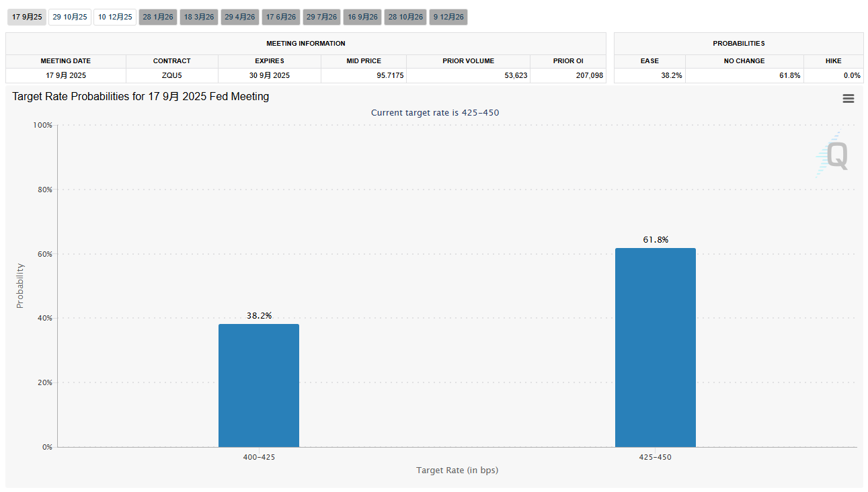868x492 pixels.
Task: Click the 9 12月26 meeting tab
Action: click(449, 17)
